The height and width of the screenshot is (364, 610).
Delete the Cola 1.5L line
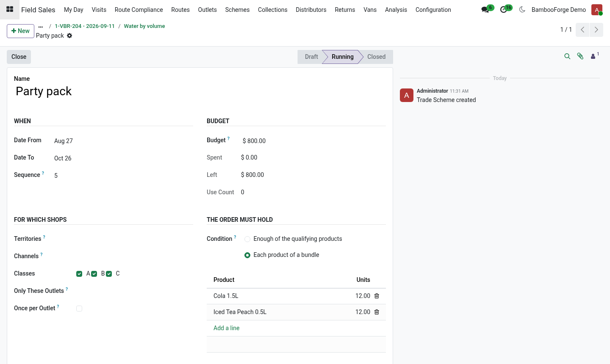click(x=377, y=296)
